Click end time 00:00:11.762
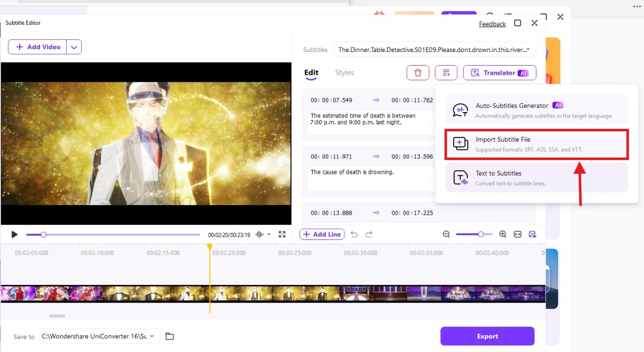The image size is (644, 352). point(412,100)
